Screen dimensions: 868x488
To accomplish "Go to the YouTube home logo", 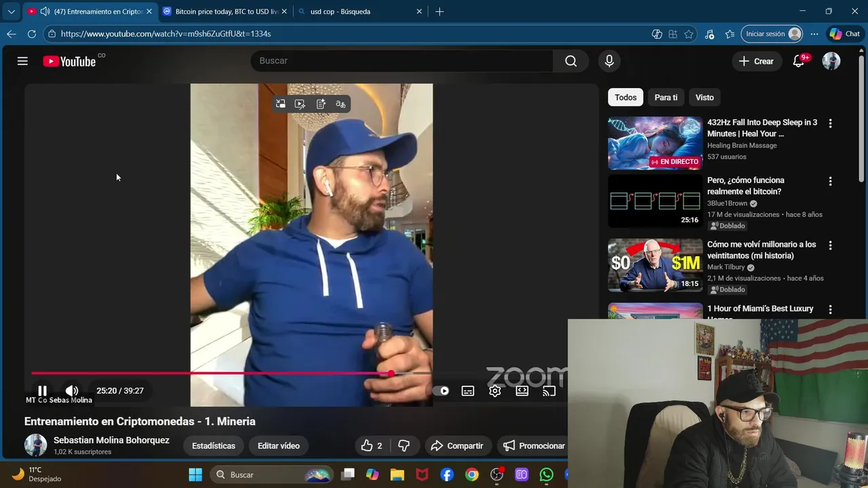I will point(69,61).
